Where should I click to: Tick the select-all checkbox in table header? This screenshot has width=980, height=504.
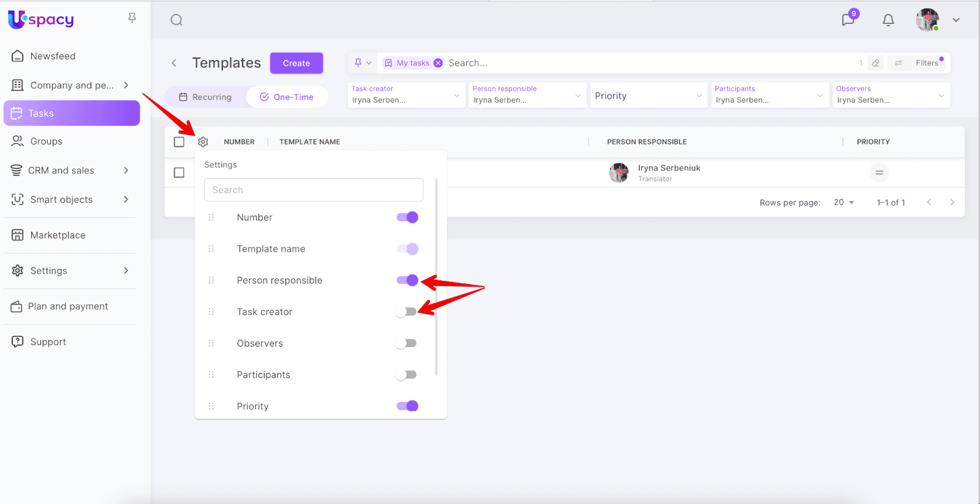[x=179, y=142]
